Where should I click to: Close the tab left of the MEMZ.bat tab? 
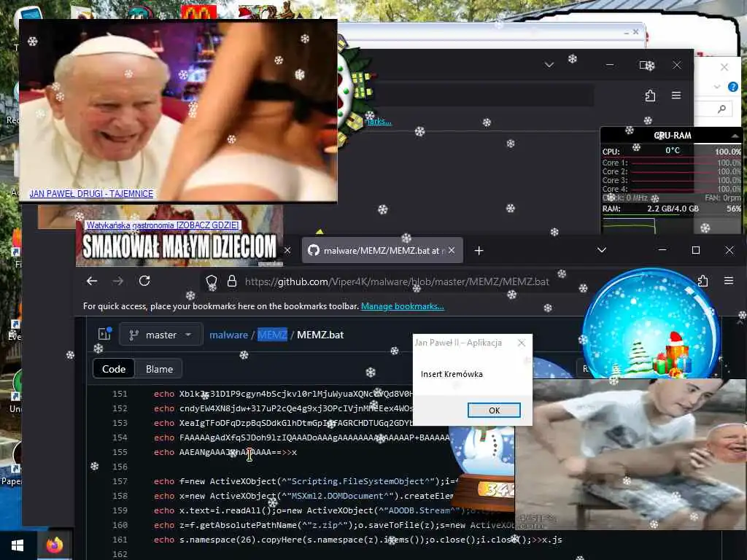point(287,250)
